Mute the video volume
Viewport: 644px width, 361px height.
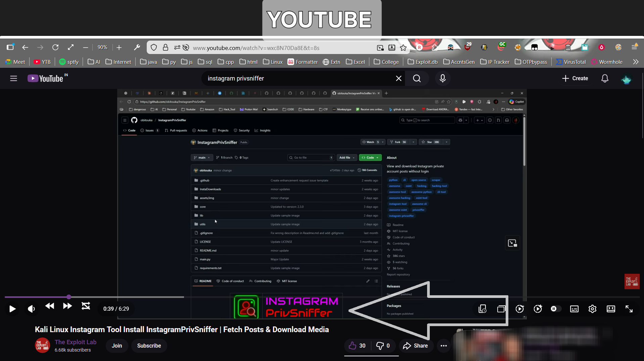tap(31, 309)
